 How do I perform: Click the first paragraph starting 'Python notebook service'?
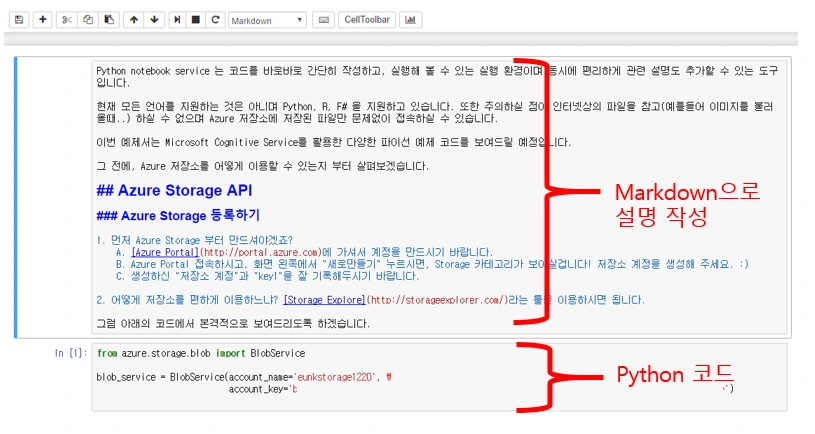click(x=437, y=76)
